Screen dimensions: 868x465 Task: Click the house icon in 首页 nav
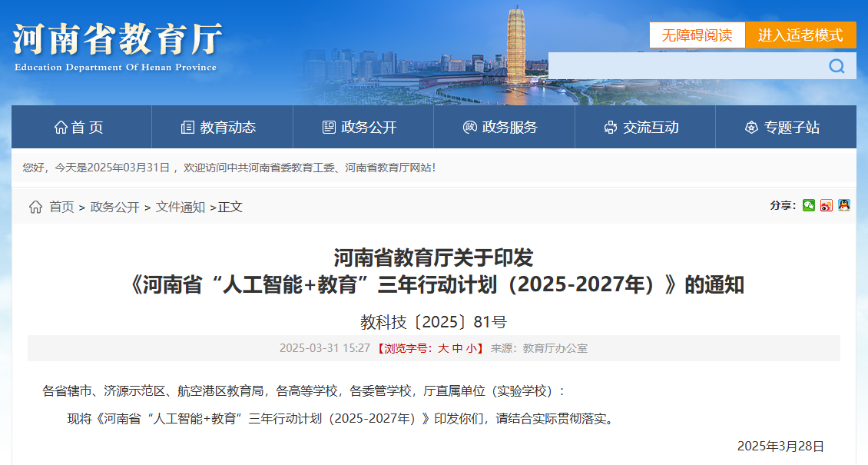[61, 128]
